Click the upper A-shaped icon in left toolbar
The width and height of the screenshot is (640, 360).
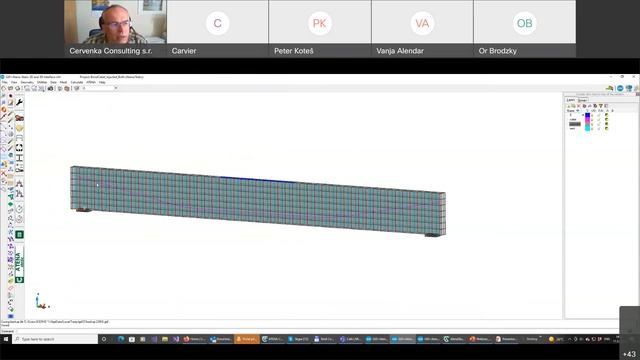19,183
